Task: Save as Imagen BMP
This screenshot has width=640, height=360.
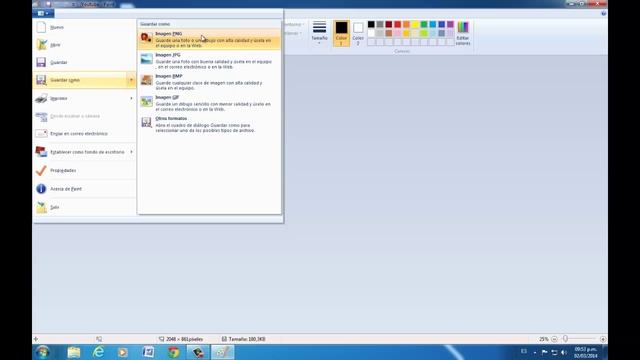Action: [209, 82]
